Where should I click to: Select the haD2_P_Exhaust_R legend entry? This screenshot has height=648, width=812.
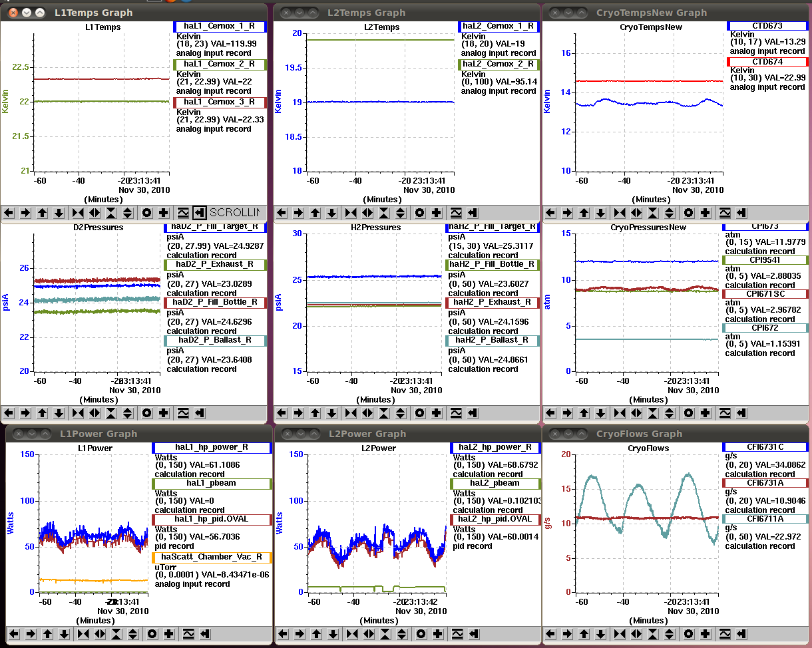tap(215, 264)
